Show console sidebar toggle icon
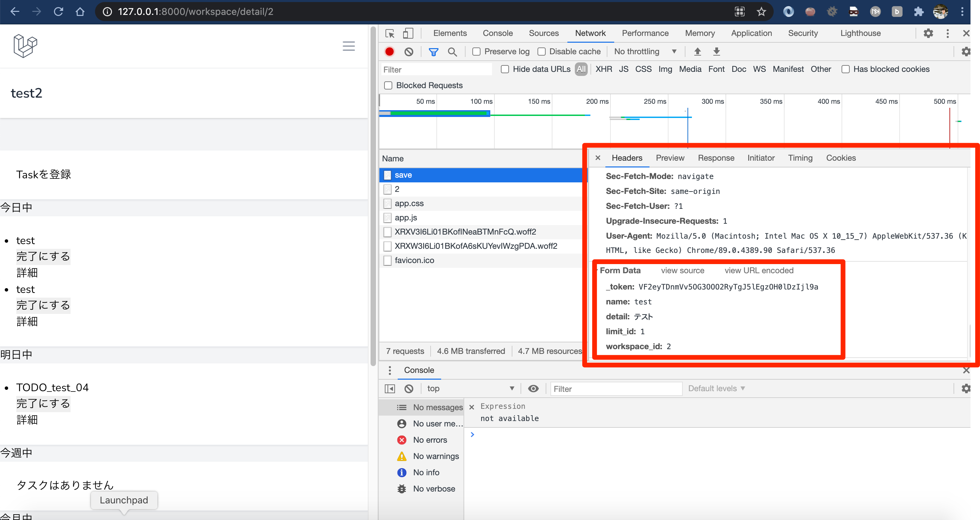The height and width of the screenshot is (520, 980). click(x=390, y=388)
